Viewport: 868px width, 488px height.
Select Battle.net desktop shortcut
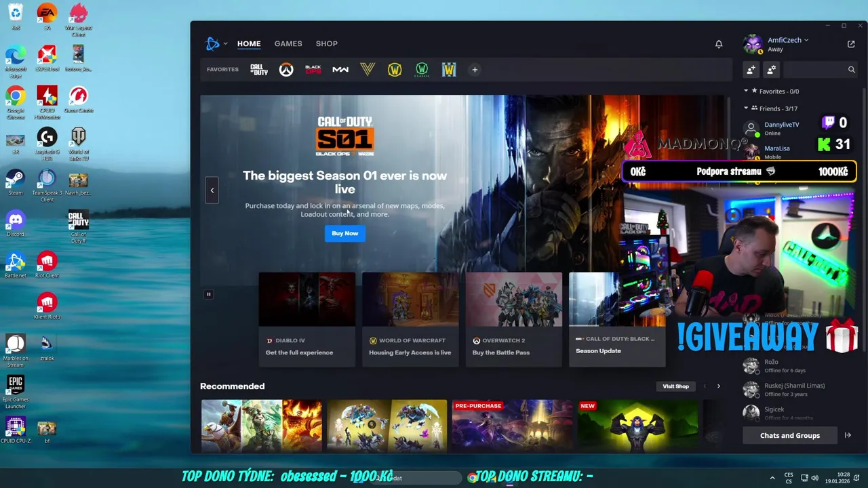coord(16,266)
